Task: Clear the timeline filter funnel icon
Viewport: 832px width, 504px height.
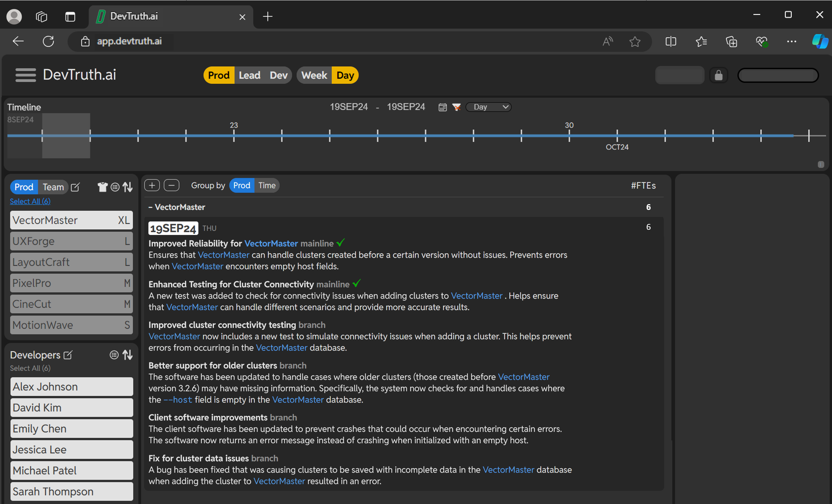Action: 456,107
